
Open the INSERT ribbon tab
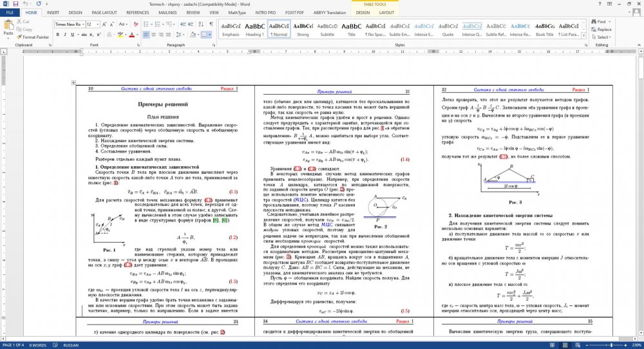(53, 12)
